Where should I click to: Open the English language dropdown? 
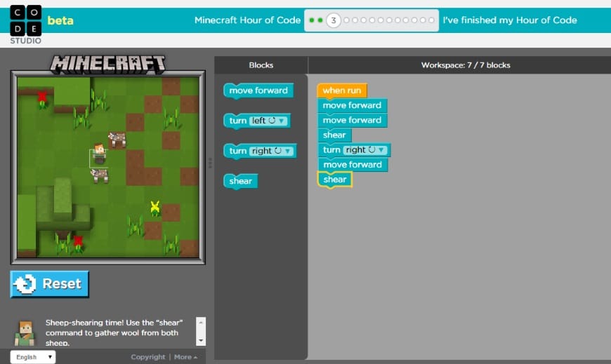[33, 357]
